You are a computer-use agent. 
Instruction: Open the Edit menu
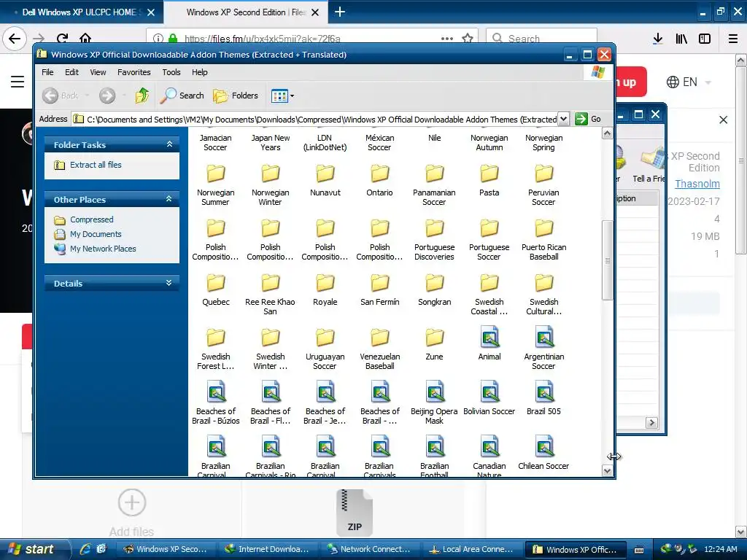tap(72, 72)
